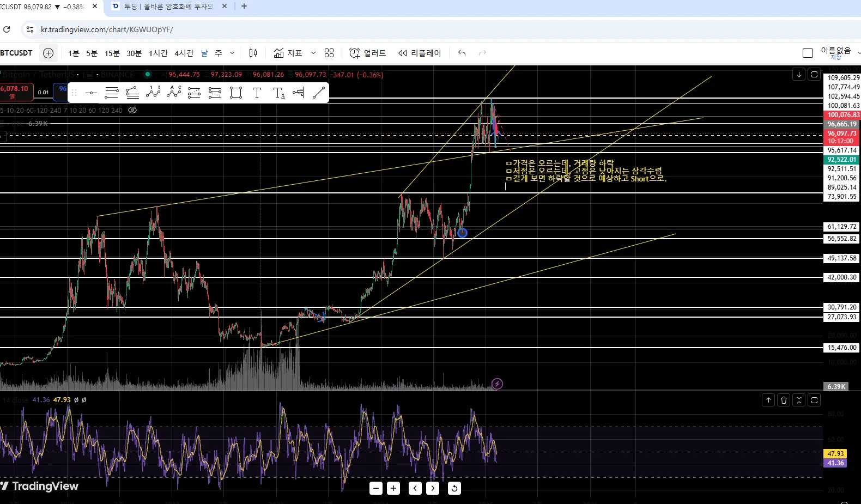Screen dimensions: 861x504
Task: Toggle the green market status dot
Action: click(x=147, y=74)
